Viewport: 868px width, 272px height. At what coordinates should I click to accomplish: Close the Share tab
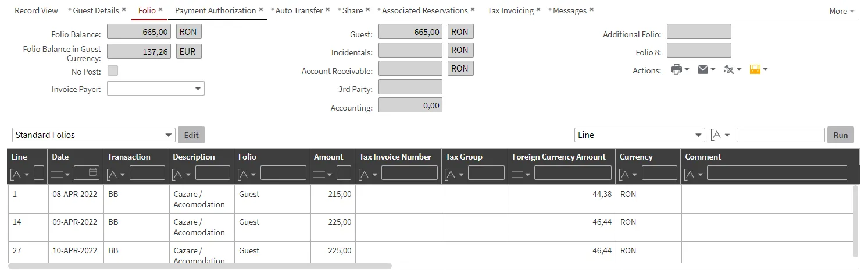(367, 10)
